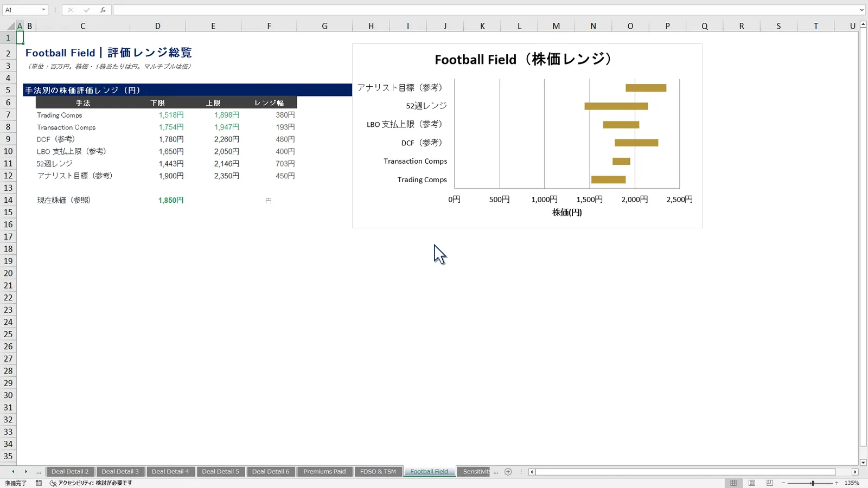Open the Premiums Paid sheet tab
868x488 pixels.
(324, 472)
